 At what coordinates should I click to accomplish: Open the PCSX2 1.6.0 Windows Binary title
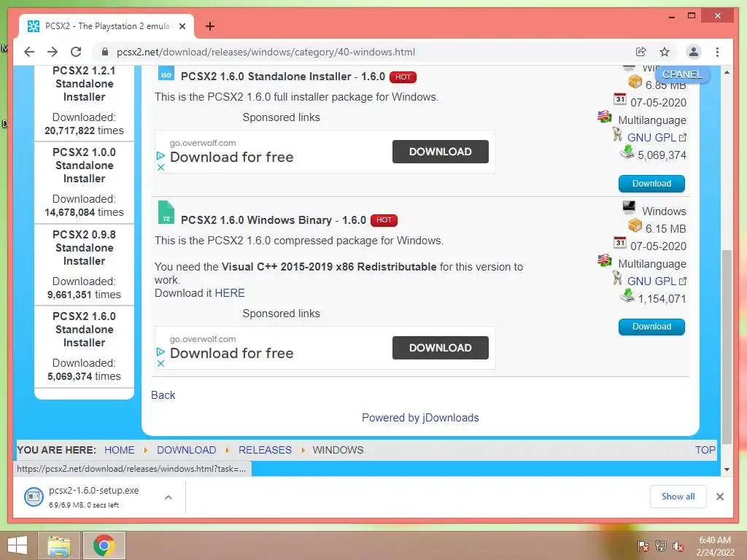point(274,220)
